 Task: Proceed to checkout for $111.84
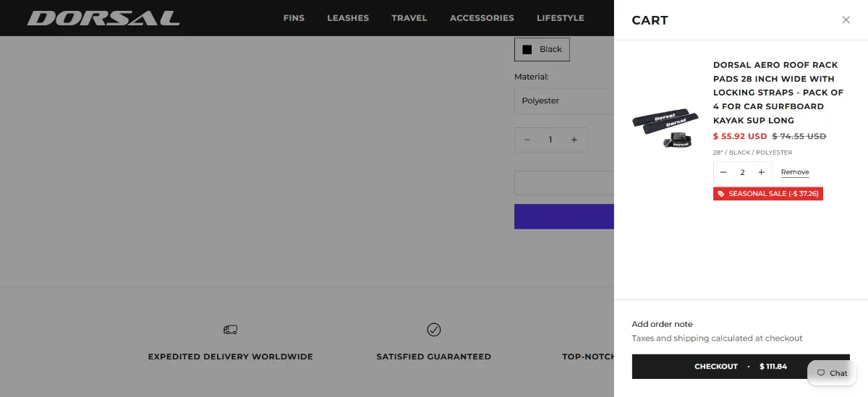(x=741, y=367)
